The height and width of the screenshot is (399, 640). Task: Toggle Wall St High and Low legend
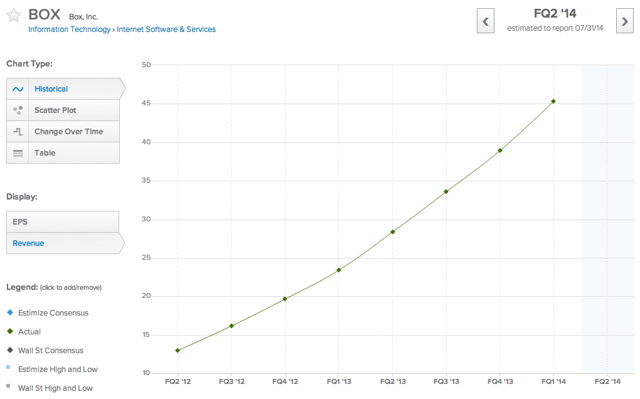(x=50, y=388)
